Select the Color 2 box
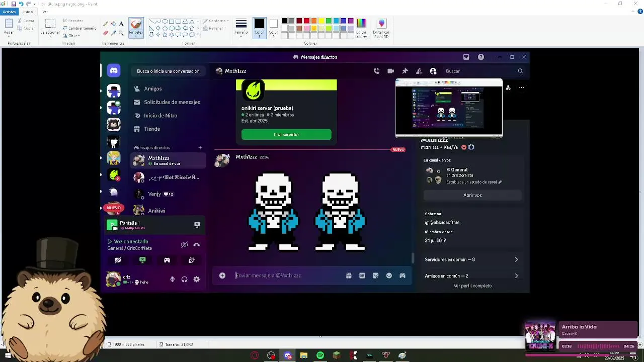Image resolution: width=644 pixels, height=362 pixels. coord(273,28)
